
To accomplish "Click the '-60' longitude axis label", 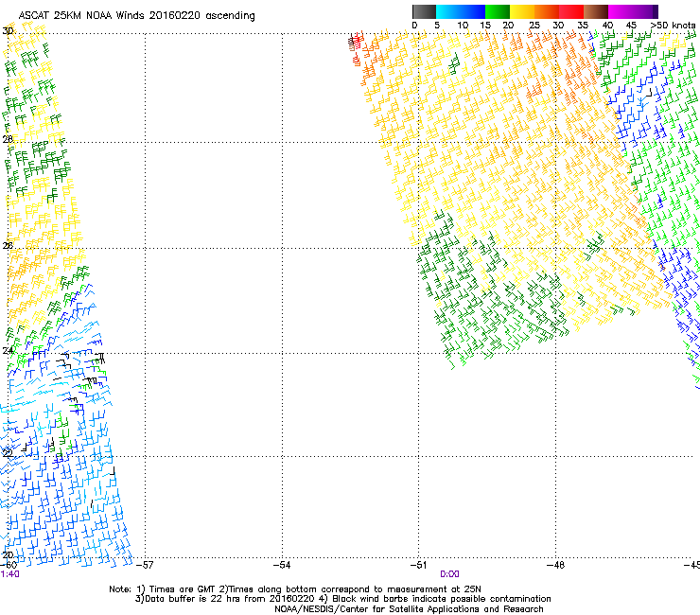I will 9,565.
